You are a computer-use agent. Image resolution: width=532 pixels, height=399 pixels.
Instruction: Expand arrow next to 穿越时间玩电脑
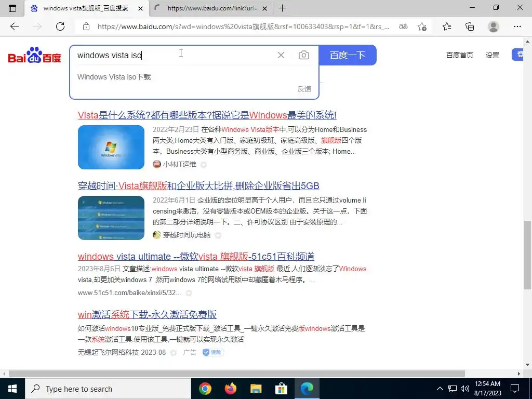(x=218, y=235)
